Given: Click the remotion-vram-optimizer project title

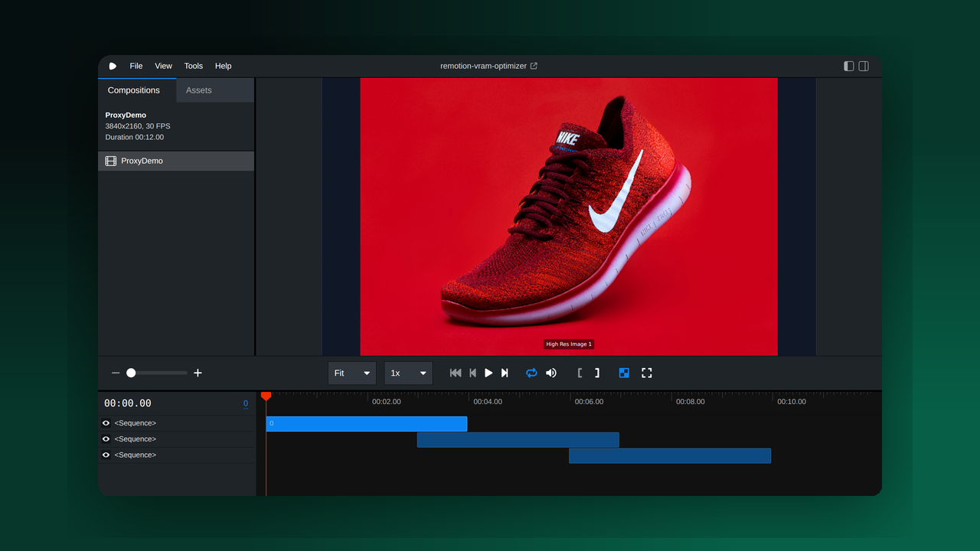Looking at the screenshot, I should pos(483,66).
